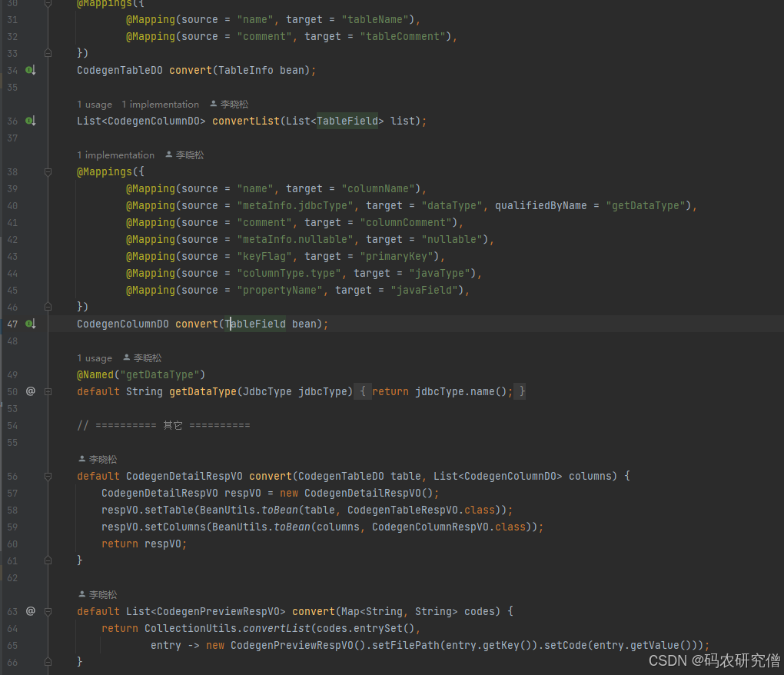This screenshot has width=784, height=675.
Task: Expand the collapsed fold box at line 50
Action: (48, 391)
